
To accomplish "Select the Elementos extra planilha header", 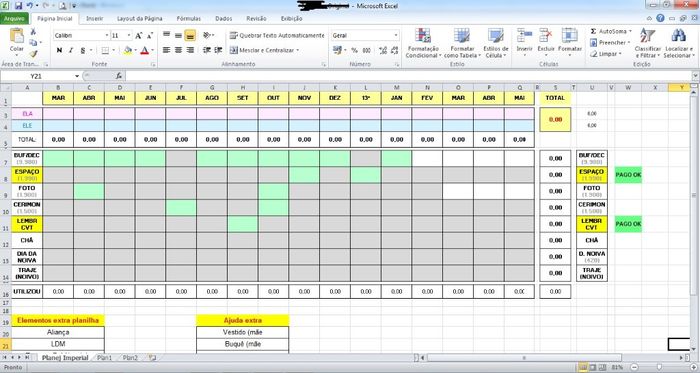I will [x=58, y=320].
